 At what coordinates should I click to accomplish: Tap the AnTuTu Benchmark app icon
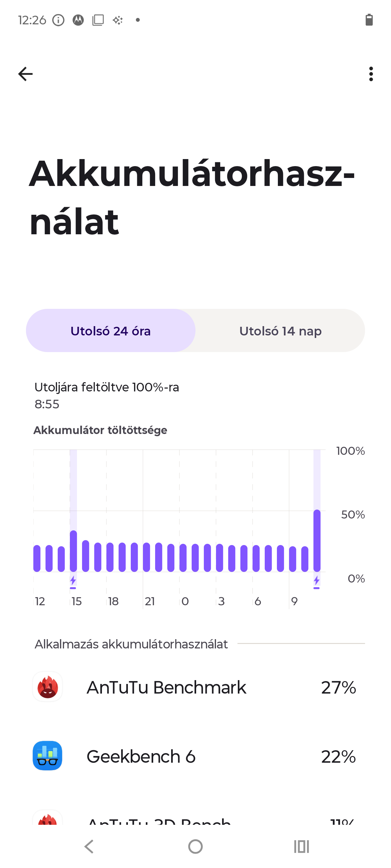tap(47, 687)
